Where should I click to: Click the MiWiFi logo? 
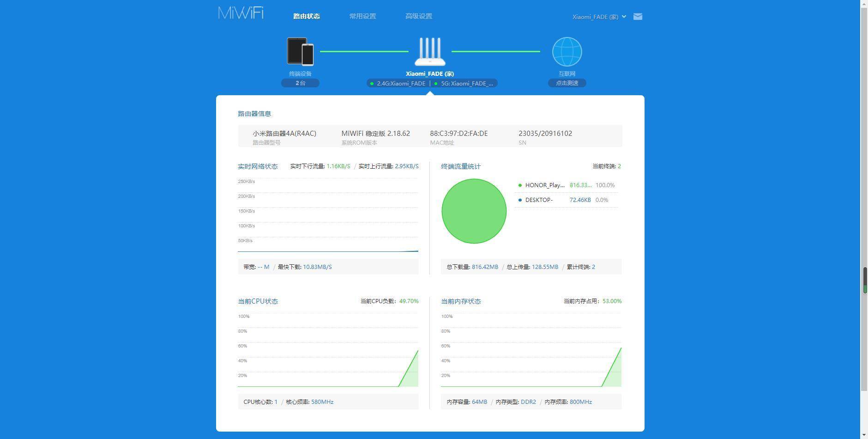click(x=241, y=13)
